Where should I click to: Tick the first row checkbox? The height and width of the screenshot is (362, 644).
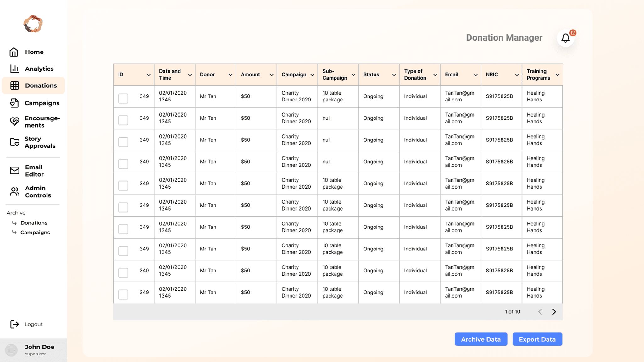pyautogui.click(x=123, y=98)
